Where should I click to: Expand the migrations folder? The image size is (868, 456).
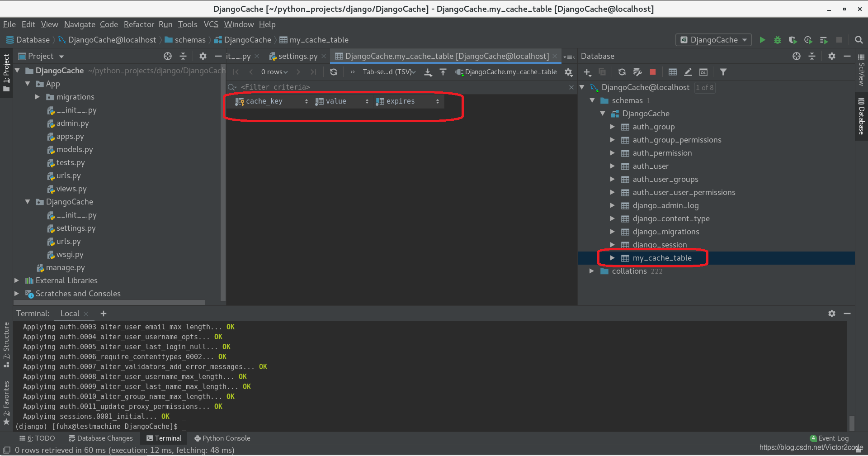[x=38, y=97]
